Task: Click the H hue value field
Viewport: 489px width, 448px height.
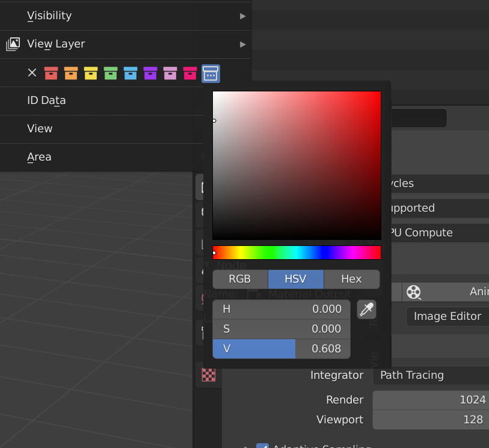Action: point(281,309)
